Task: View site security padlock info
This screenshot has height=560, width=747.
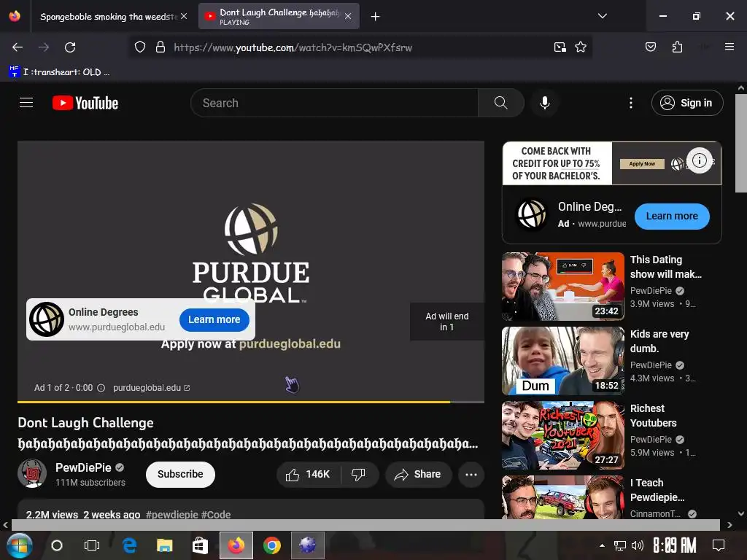Action: point(160,47)
